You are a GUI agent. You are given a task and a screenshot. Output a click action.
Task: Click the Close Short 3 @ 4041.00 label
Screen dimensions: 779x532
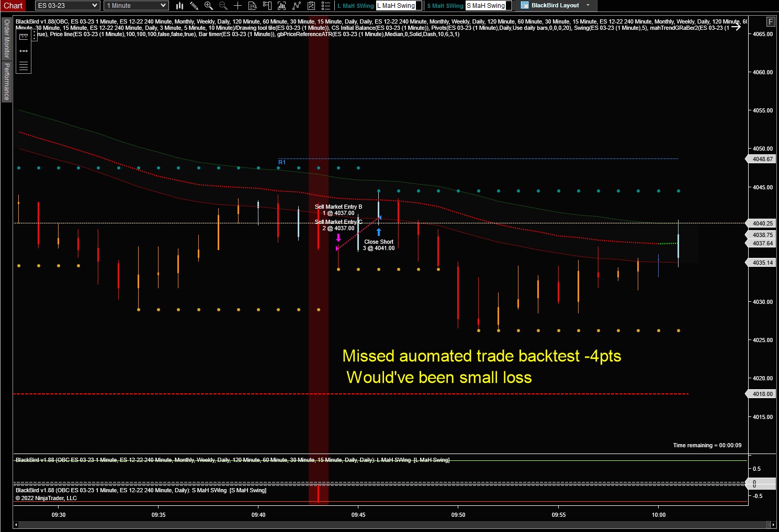tap(379, 245)
